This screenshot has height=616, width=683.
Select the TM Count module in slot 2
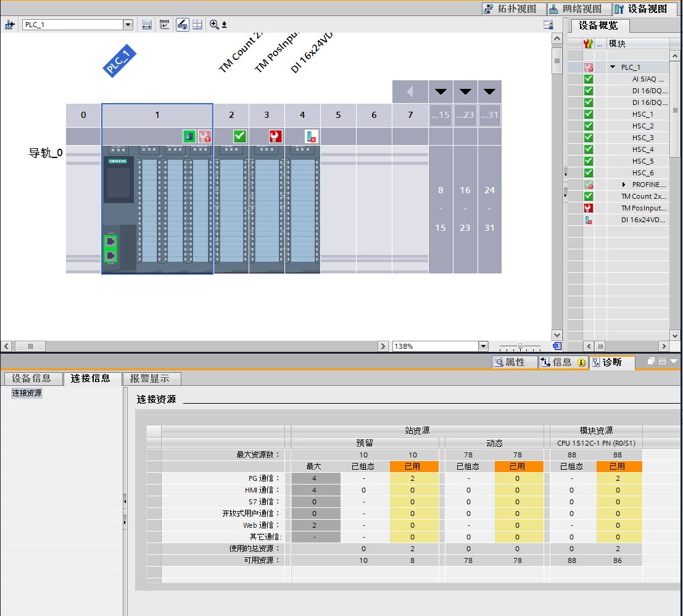click(231, 209)
